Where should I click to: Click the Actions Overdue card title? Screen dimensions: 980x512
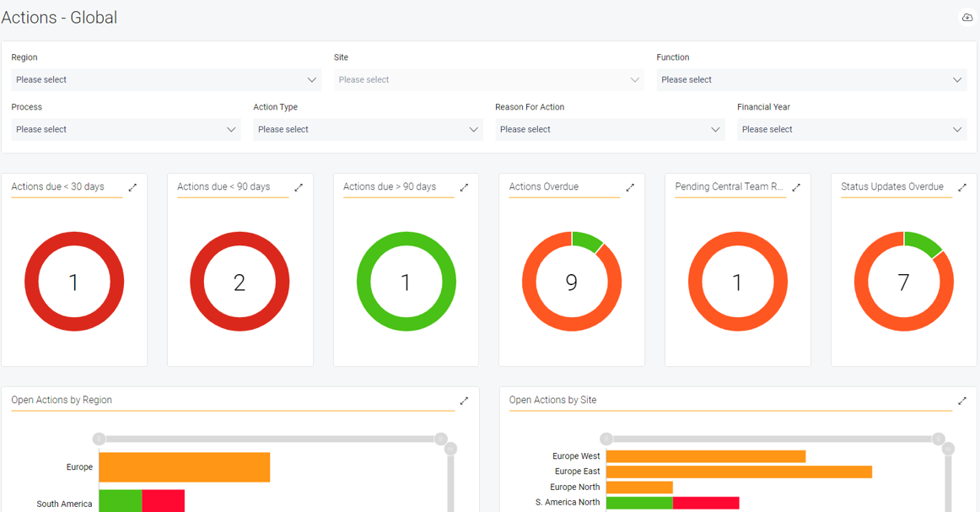click(544, 186)
